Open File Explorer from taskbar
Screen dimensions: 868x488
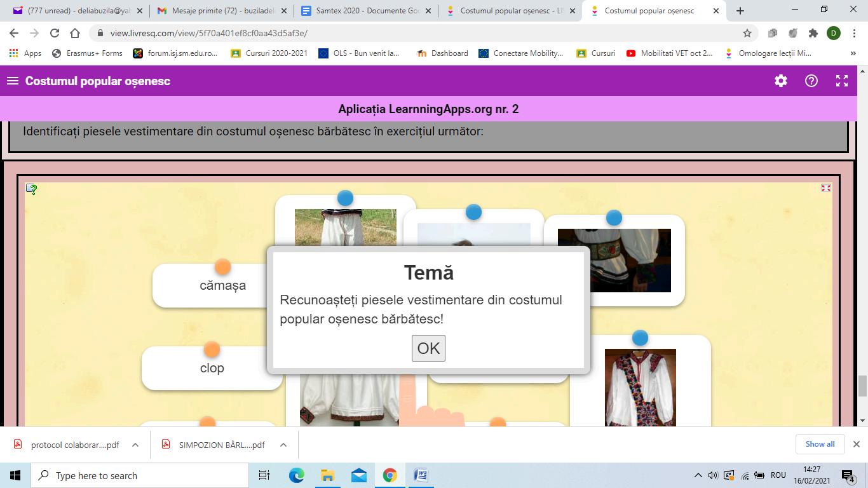[x=327, y=475]
